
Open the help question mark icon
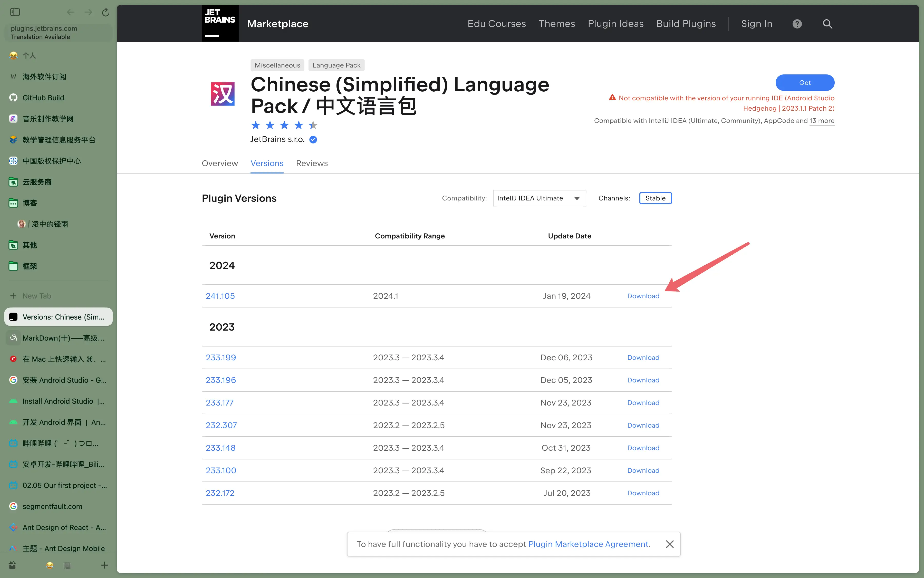797,24
